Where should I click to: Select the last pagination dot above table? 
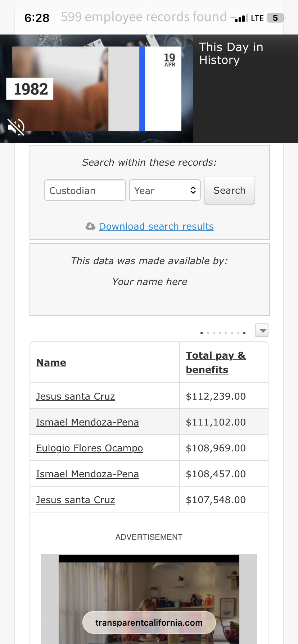click(x=244, y=333)
